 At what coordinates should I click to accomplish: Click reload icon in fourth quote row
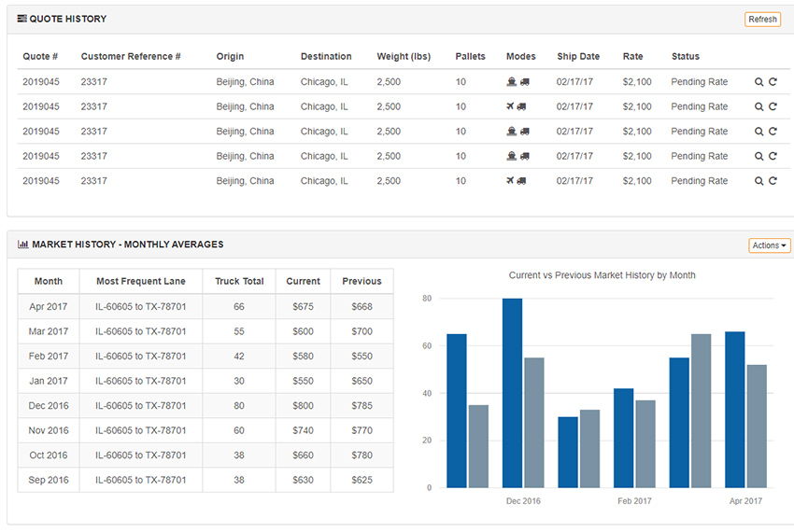coord(773,156)
